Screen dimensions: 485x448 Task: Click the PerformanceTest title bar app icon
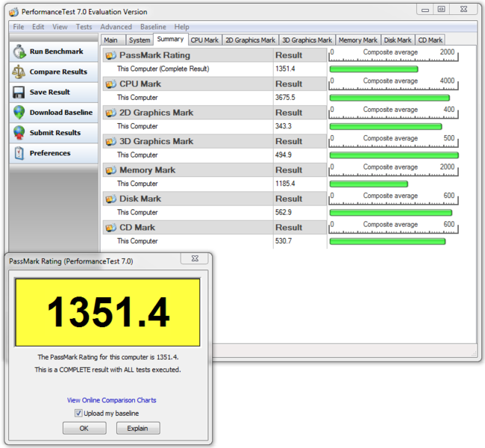tap(13, 12)
